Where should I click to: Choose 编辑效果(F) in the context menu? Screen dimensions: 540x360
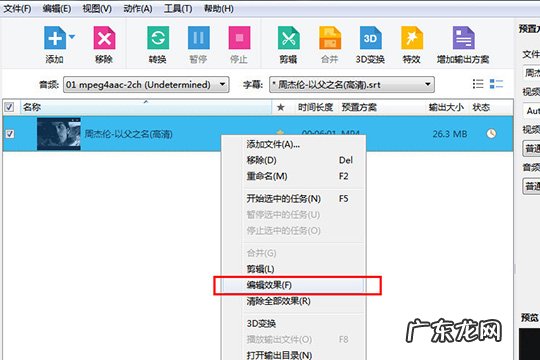click(x=293, y=285)
